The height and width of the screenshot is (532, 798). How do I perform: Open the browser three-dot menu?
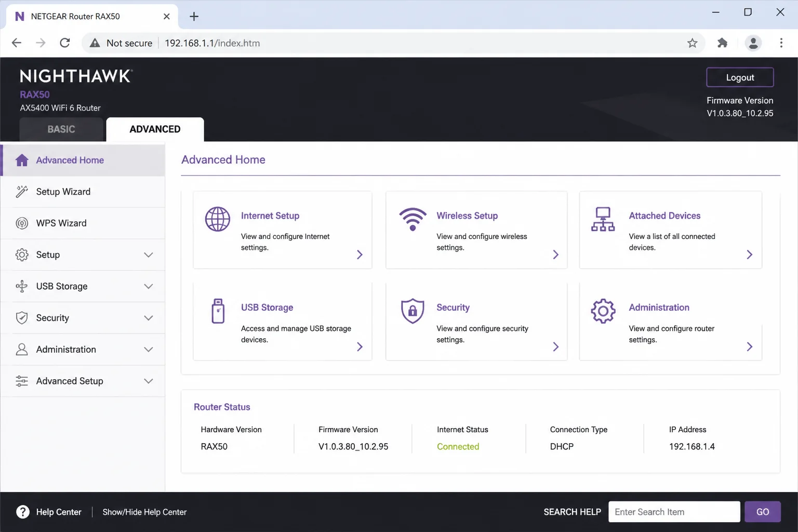(781, 43)
